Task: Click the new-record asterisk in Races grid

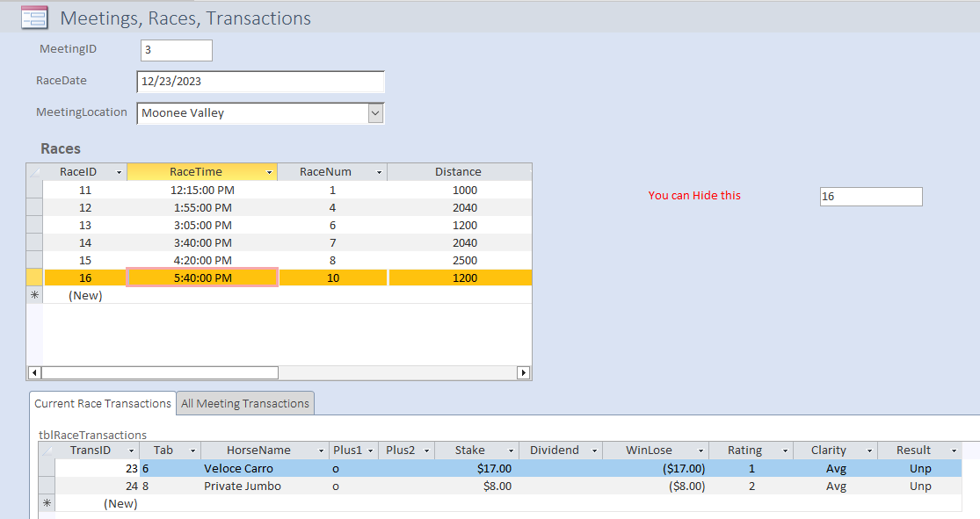Action: [34, 295]
